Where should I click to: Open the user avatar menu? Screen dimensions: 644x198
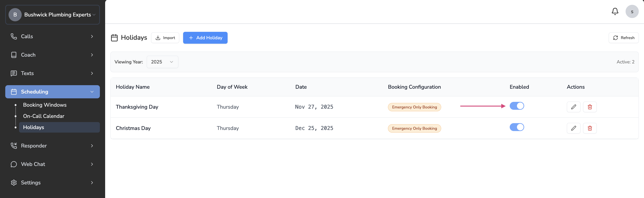coord(632,12)
